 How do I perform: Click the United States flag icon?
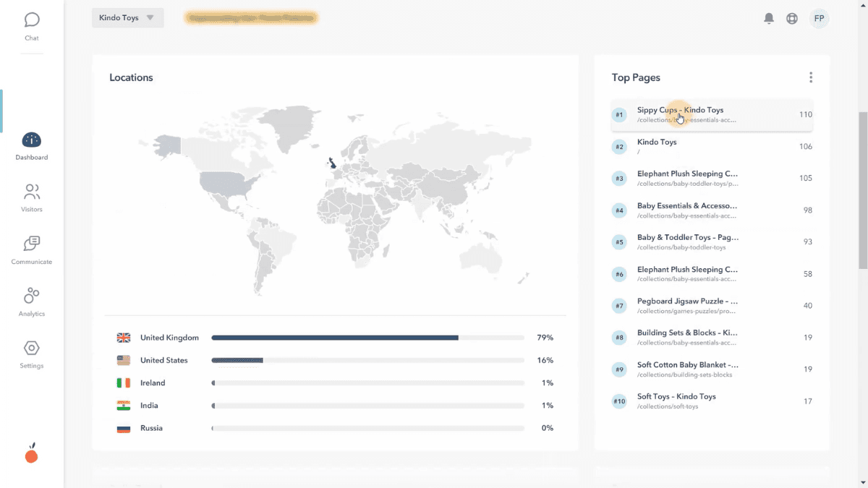point(124,360)
